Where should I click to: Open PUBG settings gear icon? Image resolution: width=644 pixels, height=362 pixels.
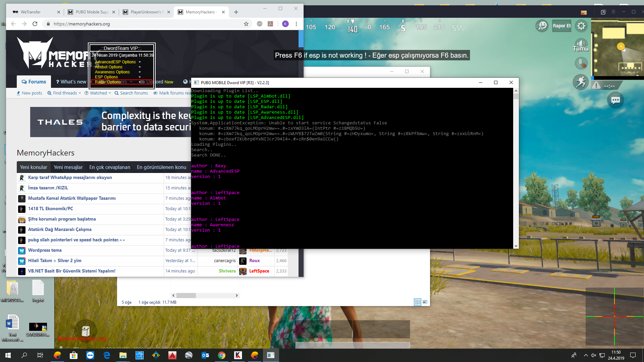tap(581, 26)
